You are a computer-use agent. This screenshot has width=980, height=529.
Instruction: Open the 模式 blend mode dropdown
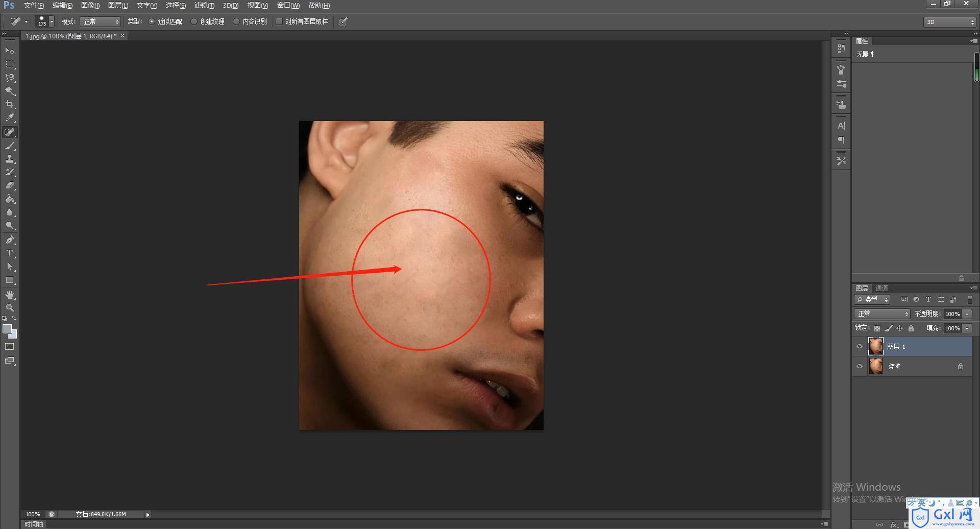100,21
